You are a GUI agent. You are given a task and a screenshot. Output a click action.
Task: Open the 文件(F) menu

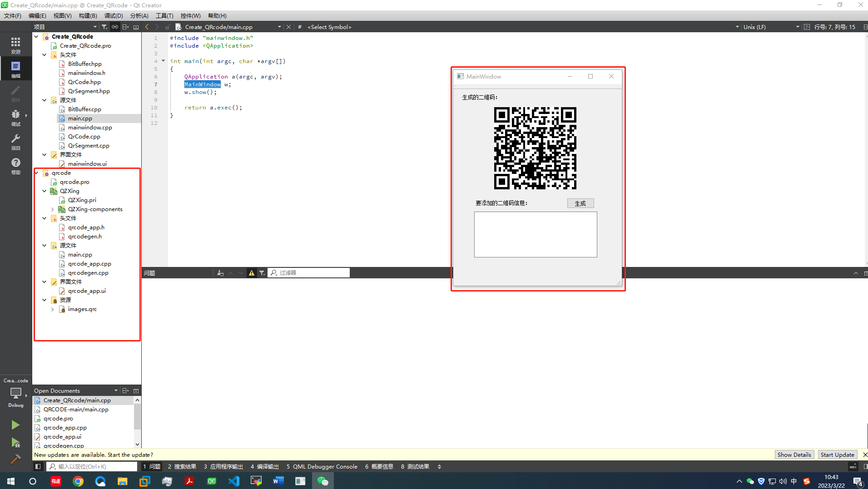(12, 15)
